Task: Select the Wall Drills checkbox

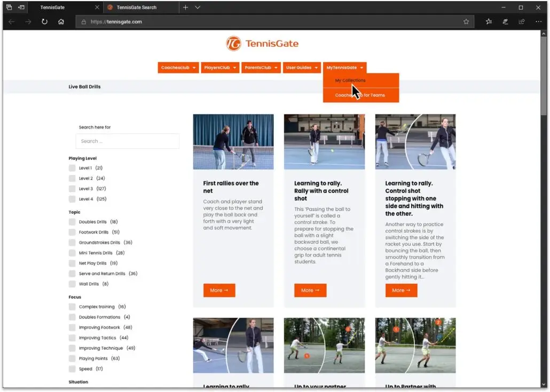Action: click(72, 284)
